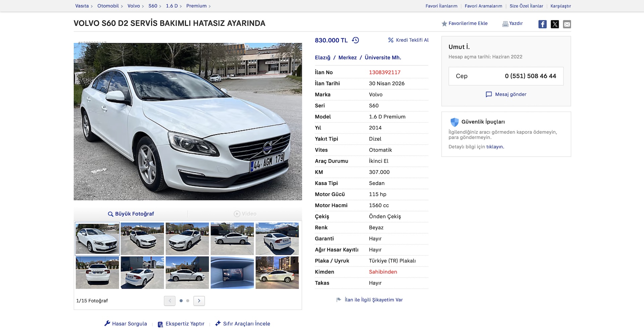Screen dimensions: 644x330
Task: Click seller name Umut İ.
Action: click(459, 47)
